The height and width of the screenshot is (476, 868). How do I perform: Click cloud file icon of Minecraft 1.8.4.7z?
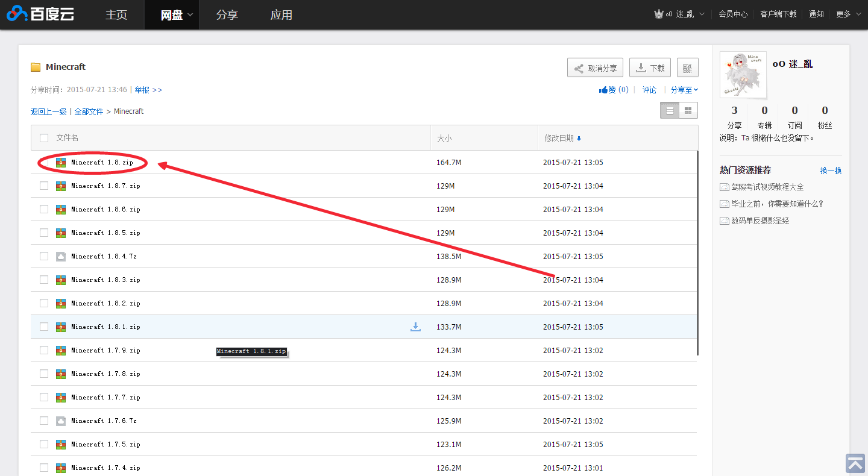pyautogui.click(x=61, y=257)
